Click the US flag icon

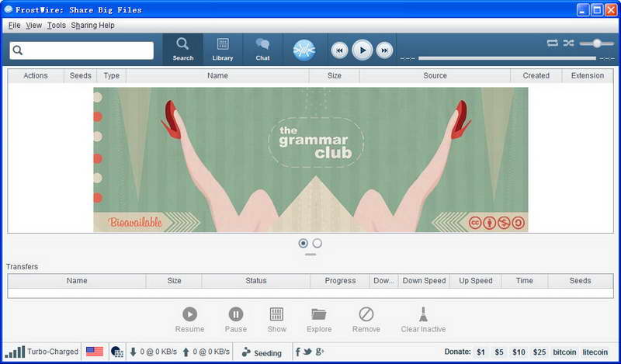click(95, 352)
